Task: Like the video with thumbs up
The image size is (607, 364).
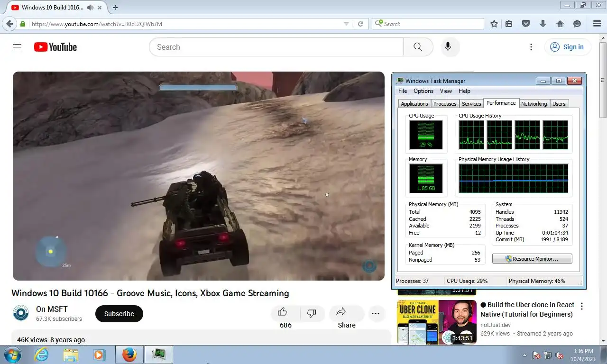Action: click(283, 312)
